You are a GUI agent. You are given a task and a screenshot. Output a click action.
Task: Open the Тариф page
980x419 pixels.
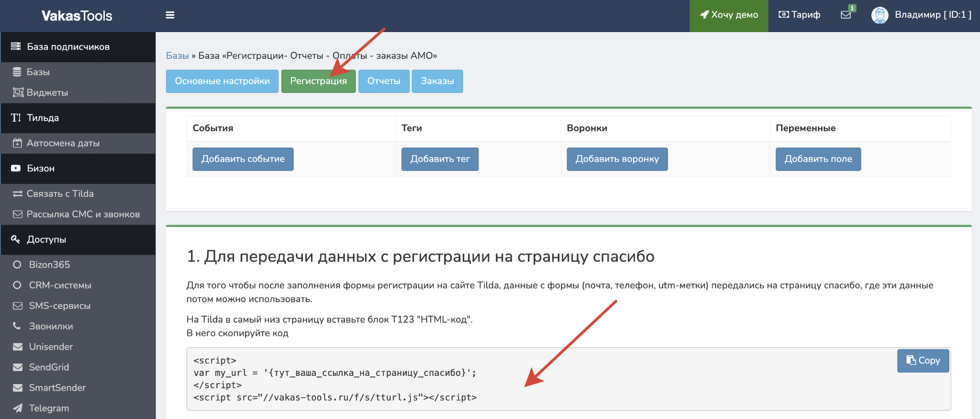click(x=800, y=15)
